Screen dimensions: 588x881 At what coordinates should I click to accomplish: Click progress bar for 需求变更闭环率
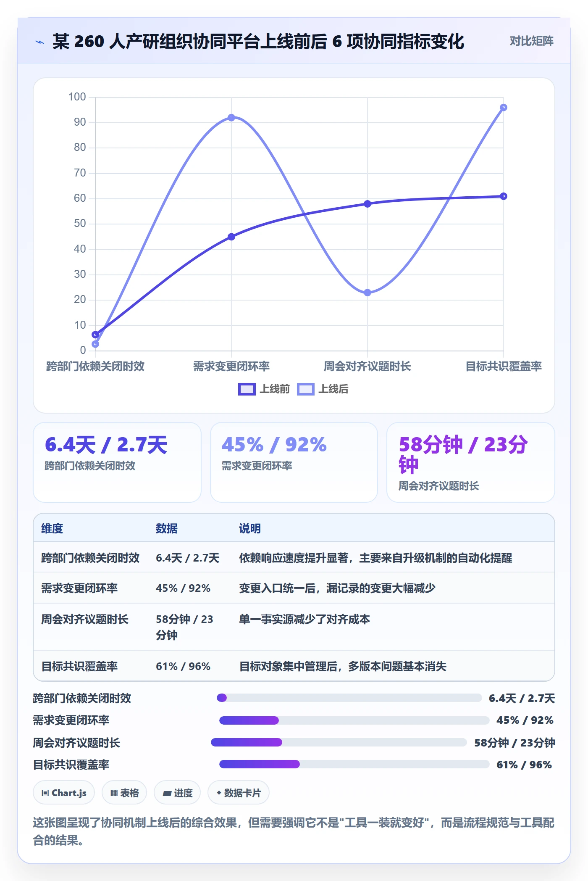tap(354, 720)
